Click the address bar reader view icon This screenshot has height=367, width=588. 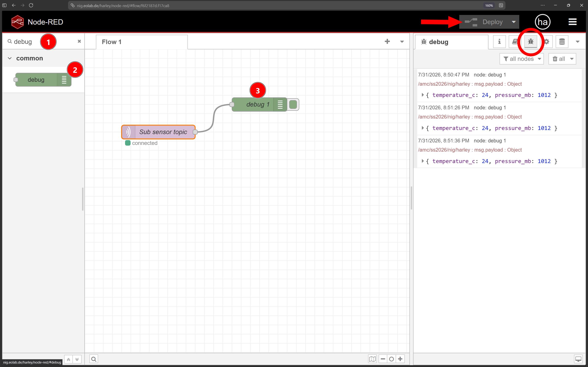(501, 5)
